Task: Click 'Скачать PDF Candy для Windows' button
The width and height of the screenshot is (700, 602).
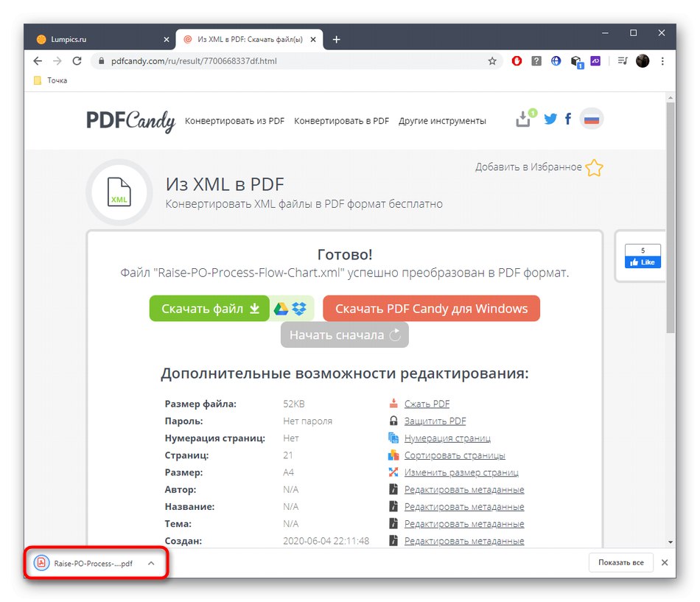Action: pyautogui.click(x=431, y=309)
